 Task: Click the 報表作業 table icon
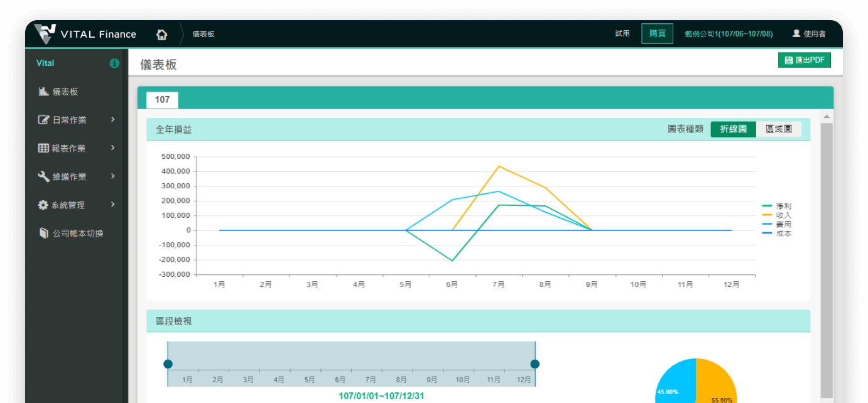point(43,148)
